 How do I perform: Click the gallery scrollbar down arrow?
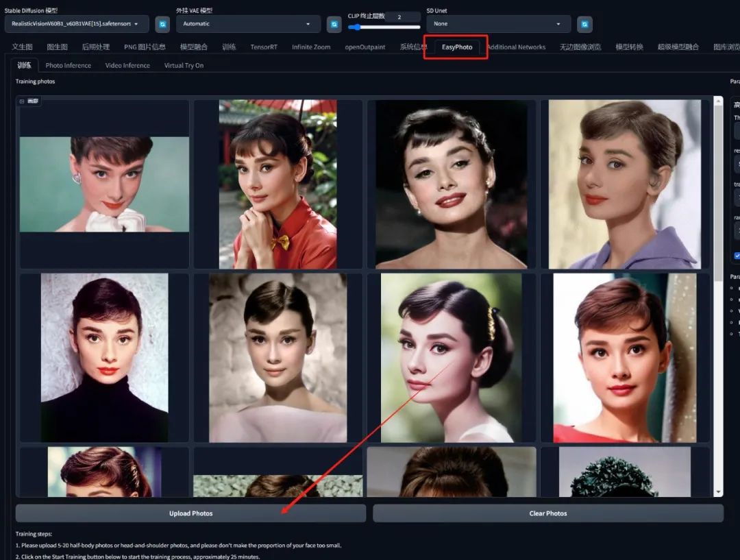click(718, 491)
